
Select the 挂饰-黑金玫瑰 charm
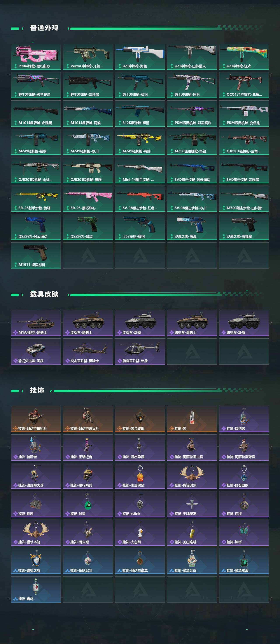coord(140,419)
